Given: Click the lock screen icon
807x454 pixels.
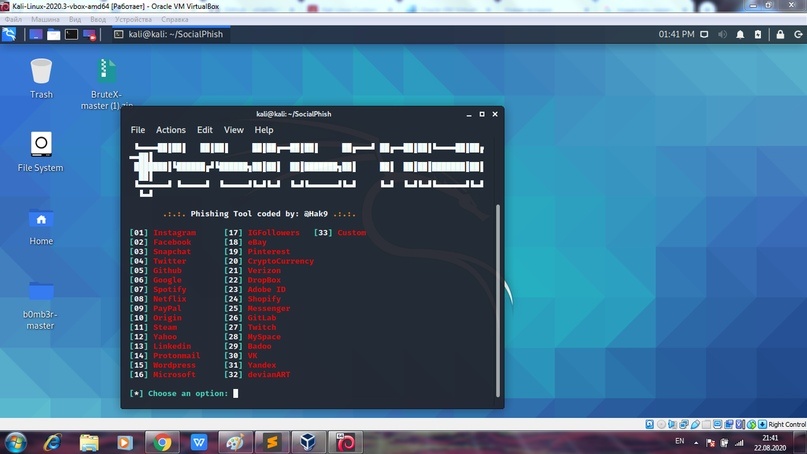Looking at the screenshot, I should pos(780,34).
